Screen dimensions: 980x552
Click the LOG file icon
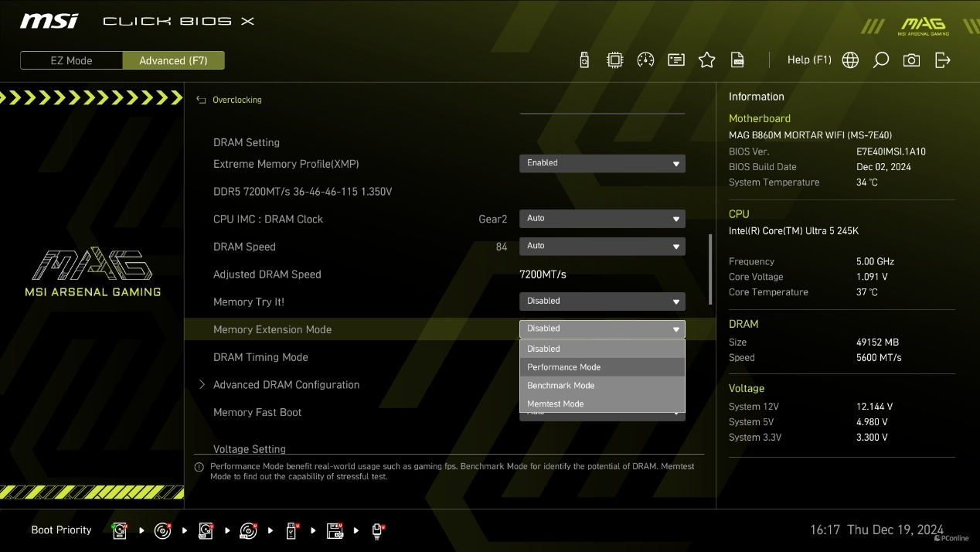737,60
